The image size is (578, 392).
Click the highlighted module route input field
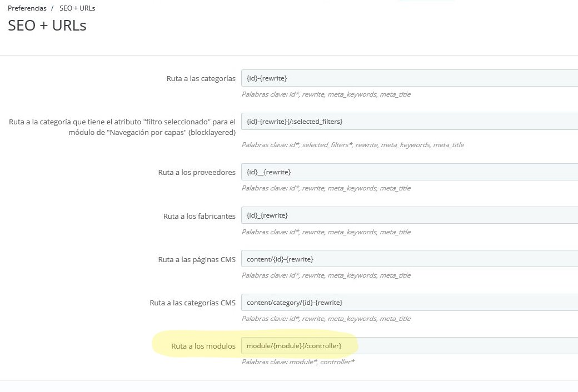409,346
